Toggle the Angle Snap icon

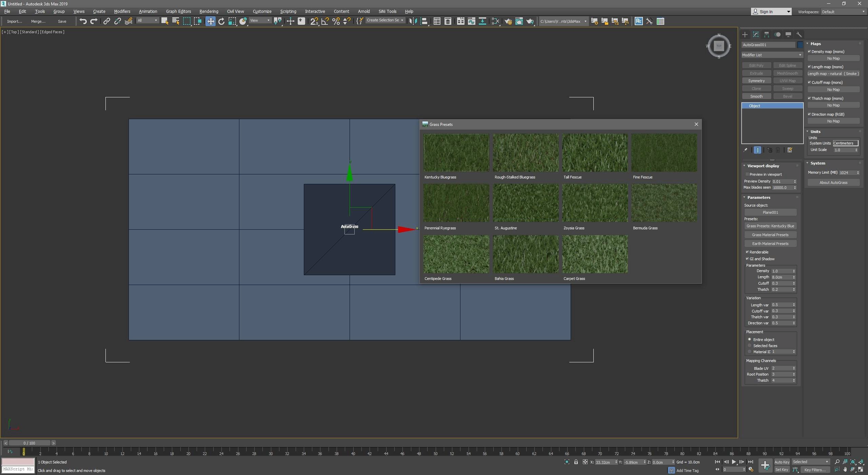pyautogui.click(x=325, y=21)
